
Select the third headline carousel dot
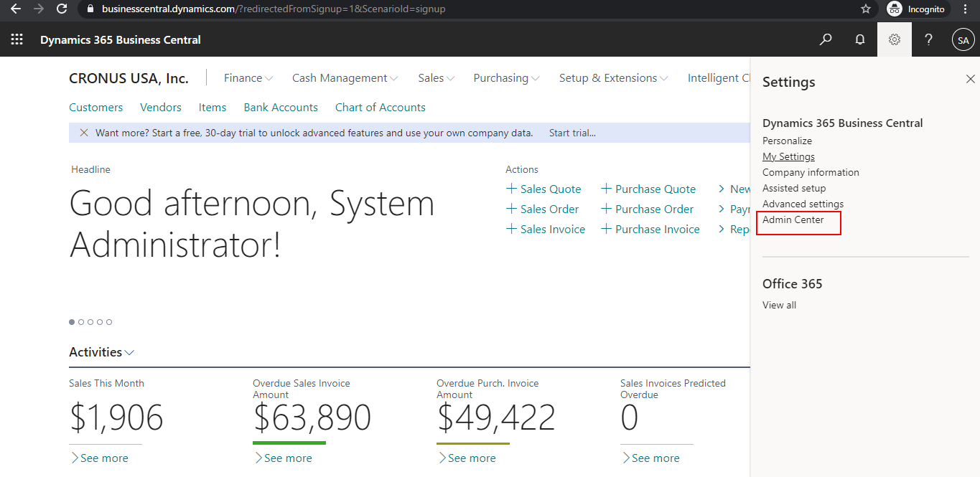tap(90, 322)
